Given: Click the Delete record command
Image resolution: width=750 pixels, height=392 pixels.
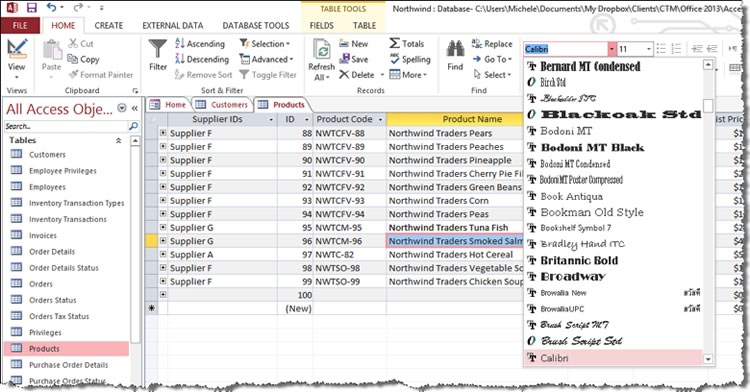Looking at the screenshot, I should [x=357, y=75].
